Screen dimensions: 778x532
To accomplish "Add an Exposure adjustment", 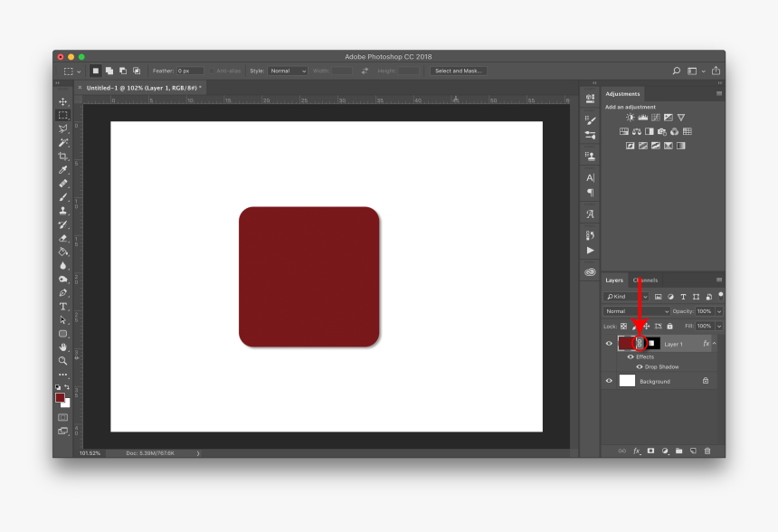I will [669, 118].
